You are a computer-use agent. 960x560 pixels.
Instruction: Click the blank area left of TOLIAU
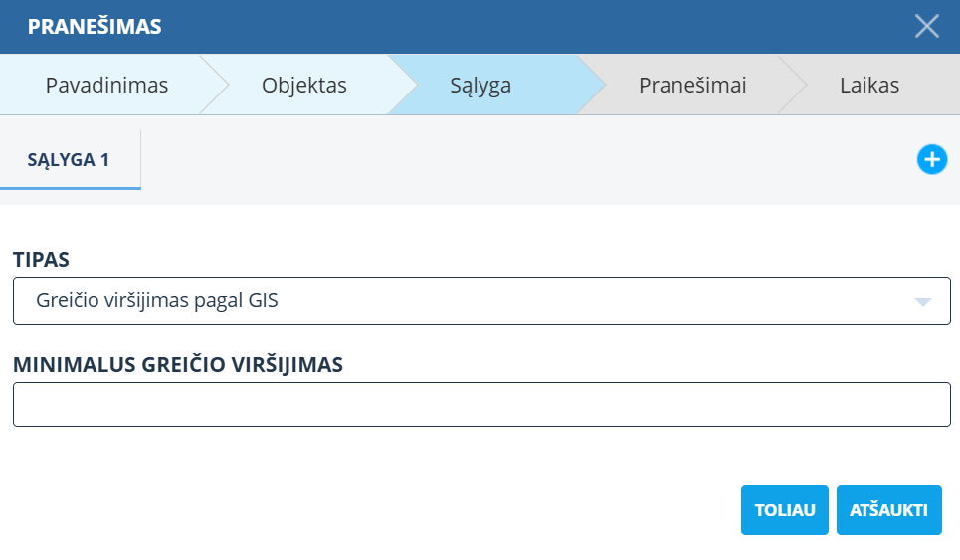click(x=398, y=510)
